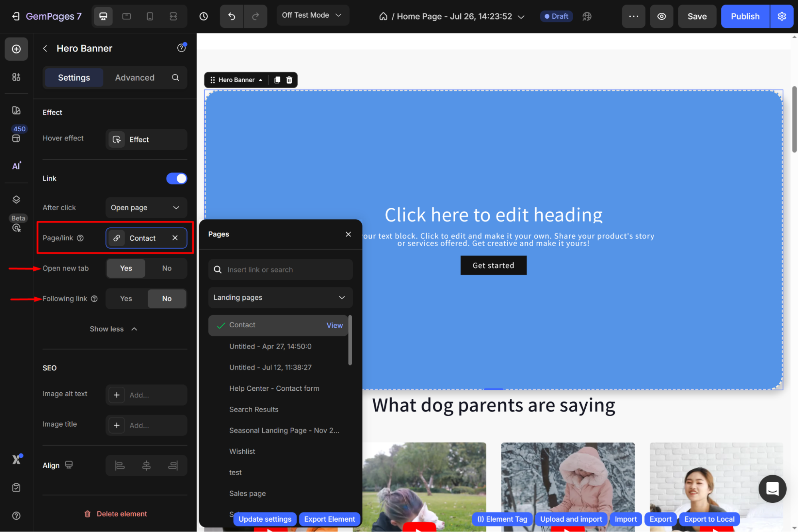Collapse options with Show less
The width and height of the screenshot is (798, 532).
[113, 329]
